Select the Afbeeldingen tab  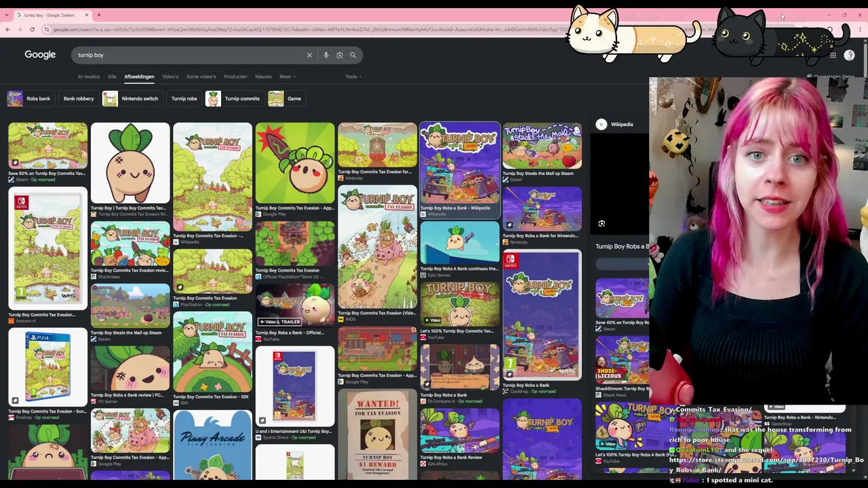[139, 77]
